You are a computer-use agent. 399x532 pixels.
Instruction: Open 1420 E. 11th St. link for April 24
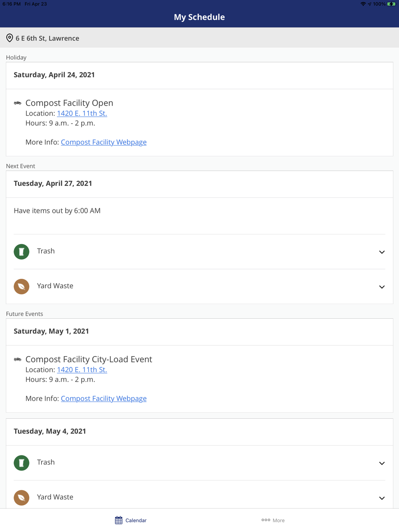click(82, 113)
